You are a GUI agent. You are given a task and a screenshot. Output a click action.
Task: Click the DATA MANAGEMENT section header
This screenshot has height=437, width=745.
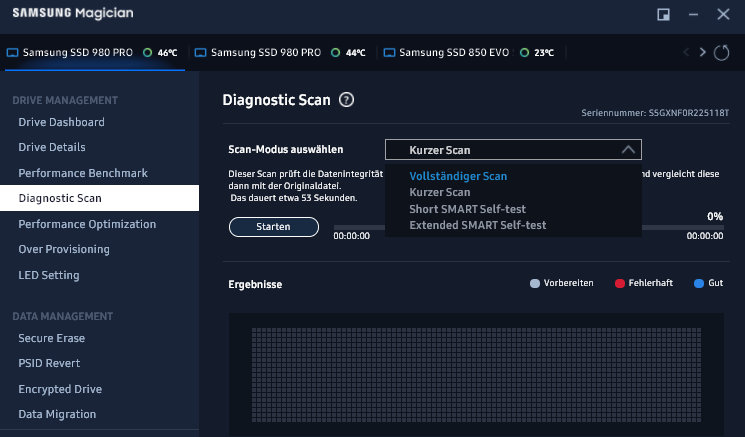click(63, 316)
